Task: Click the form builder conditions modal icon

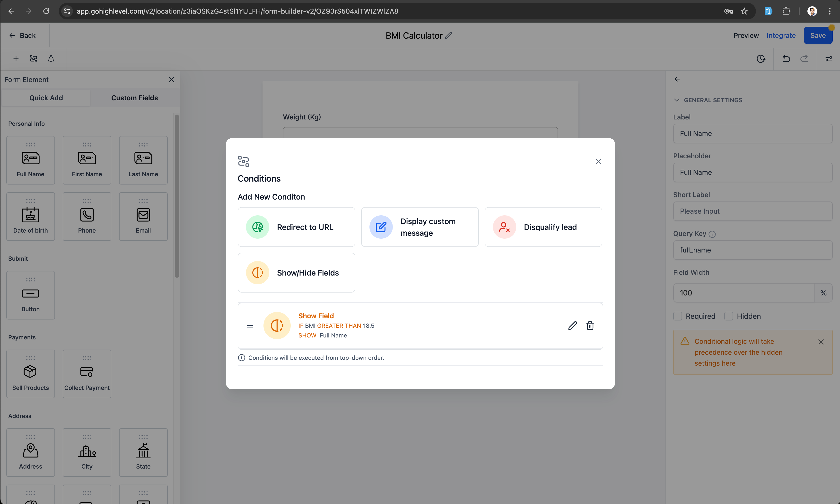Action: pos(244,161)
